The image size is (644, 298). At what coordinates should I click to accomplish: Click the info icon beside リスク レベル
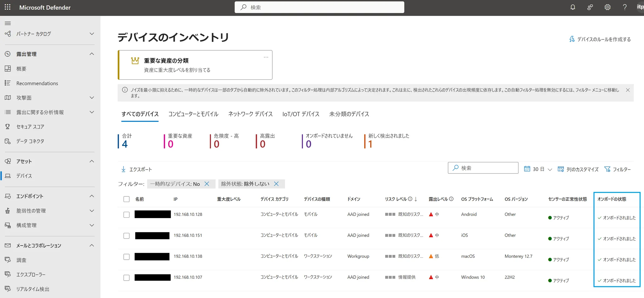pyautogui.click(x=410, y=199)
